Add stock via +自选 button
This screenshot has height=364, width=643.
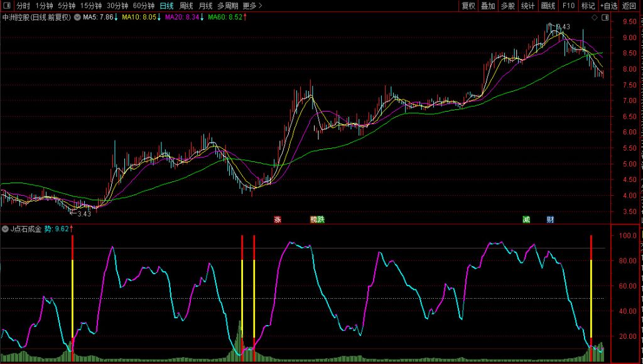click(608, 6)
